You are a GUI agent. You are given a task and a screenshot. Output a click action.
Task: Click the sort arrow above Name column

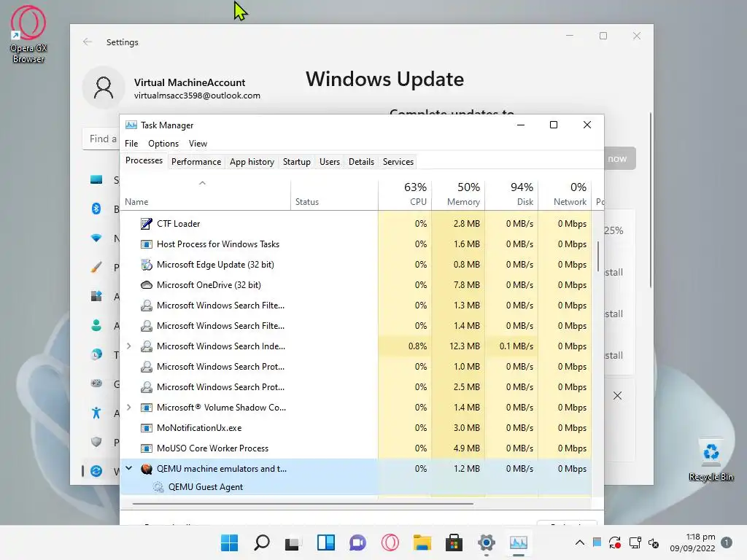tap(202, 183)
